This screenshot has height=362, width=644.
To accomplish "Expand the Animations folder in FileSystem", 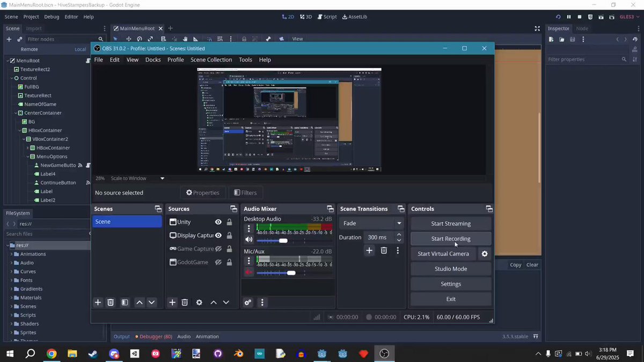I will click(x=11, y=254).
